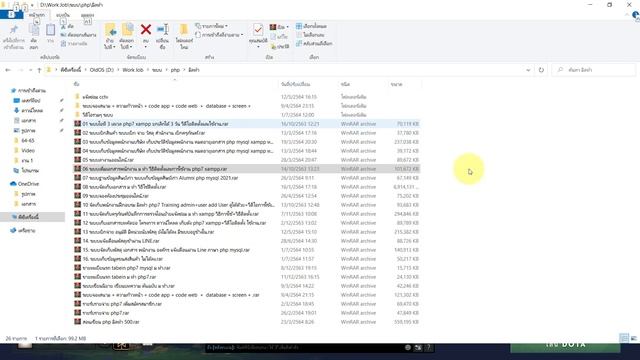Open the Help question mark icon
The height and width of the screenshot is (360, 640).
[635, 15]
